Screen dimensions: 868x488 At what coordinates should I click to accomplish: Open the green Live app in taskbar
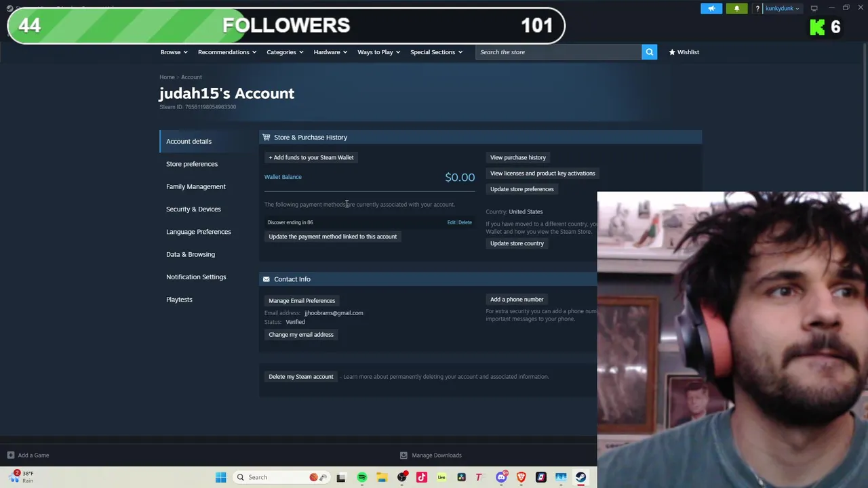[441, 477]
